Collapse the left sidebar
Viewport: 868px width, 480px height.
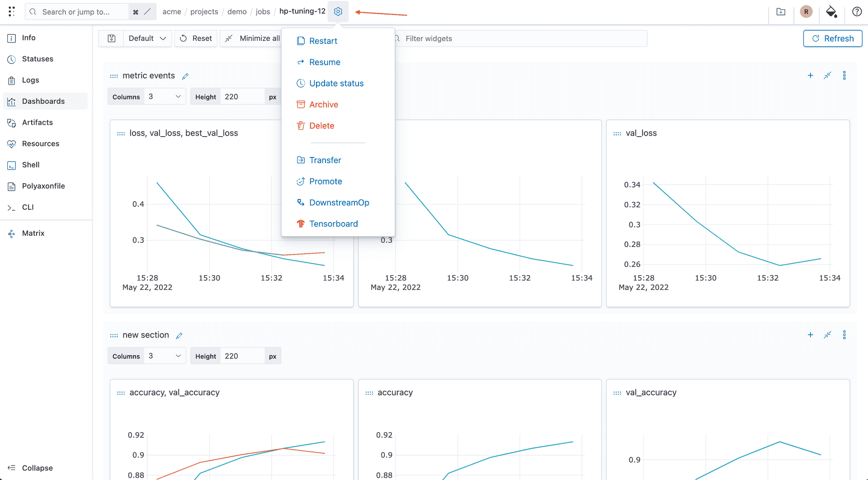(x=31, y=468)
